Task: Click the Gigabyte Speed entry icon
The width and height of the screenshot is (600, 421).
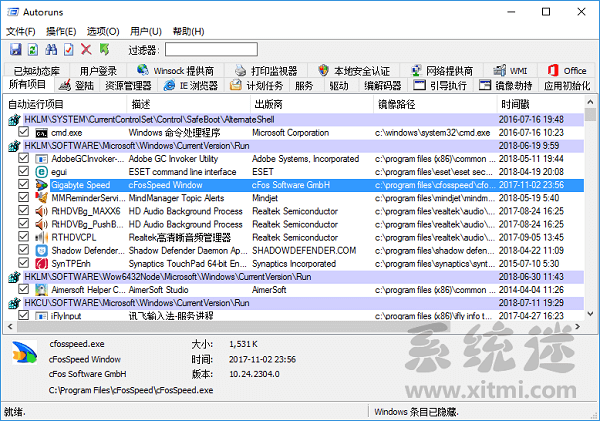Action: (41, 185)
